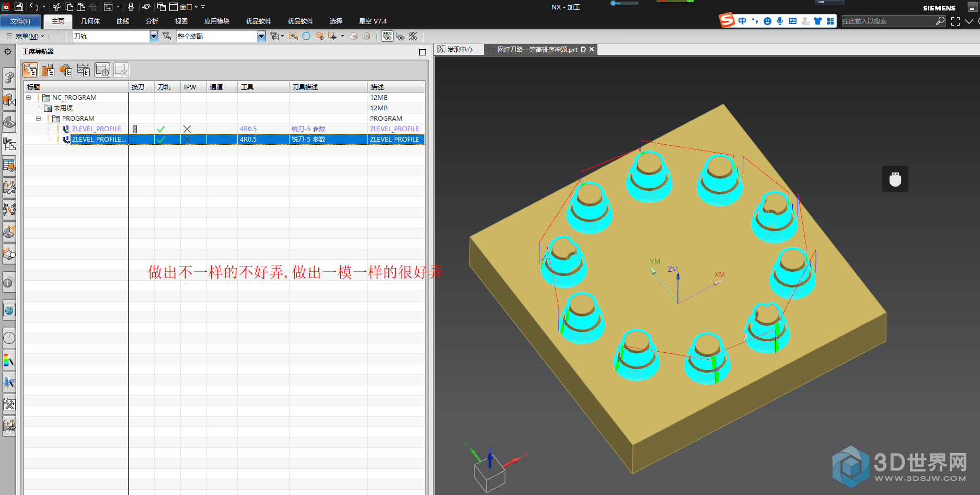The width and height of the screenshot is (980, 495).
Task: Open the 菜单(M) menu dropdown
Action: pos(26,36)
